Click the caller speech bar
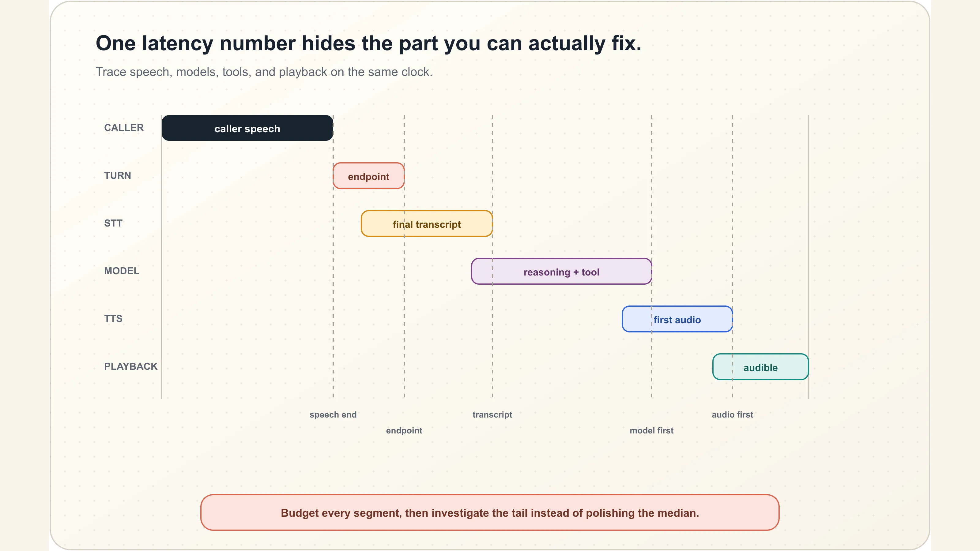 (x=247, y=128)
